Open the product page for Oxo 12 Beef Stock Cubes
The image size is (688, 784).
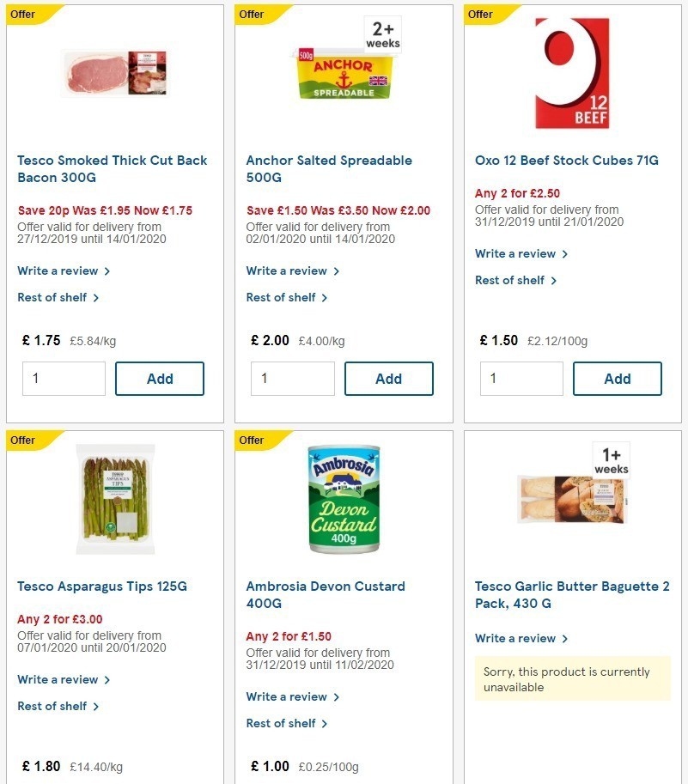[x=568, y=160]
